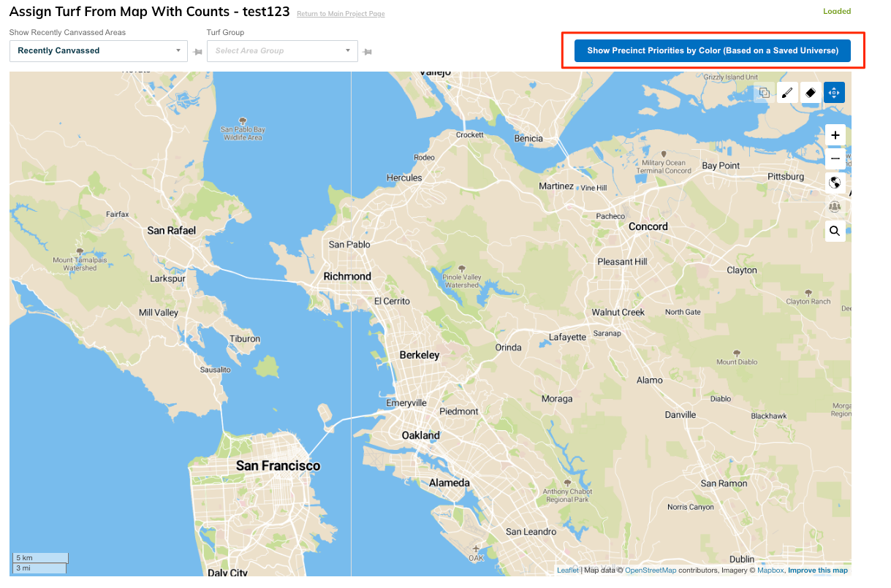Click the Improve this map link
Image resolution: width=891 pixels, height=588 pixels.
coord(818,570)
